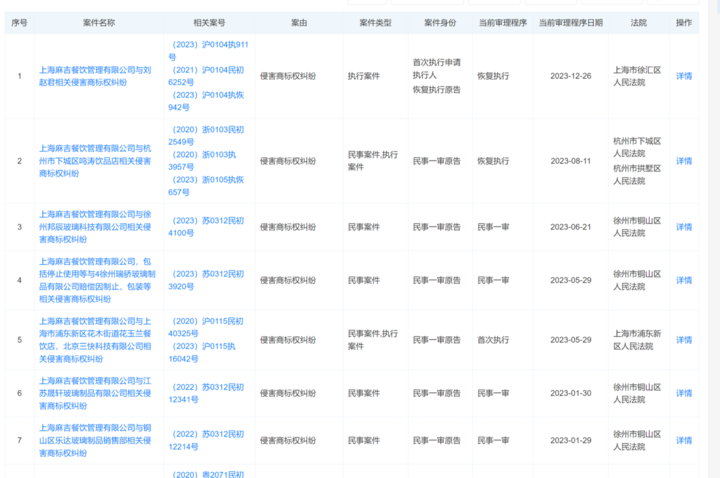The height and width of the screenshot is (478, 720).
Task: Select the court text 杭州市下城区人民法院
Action: click(637, 147)
